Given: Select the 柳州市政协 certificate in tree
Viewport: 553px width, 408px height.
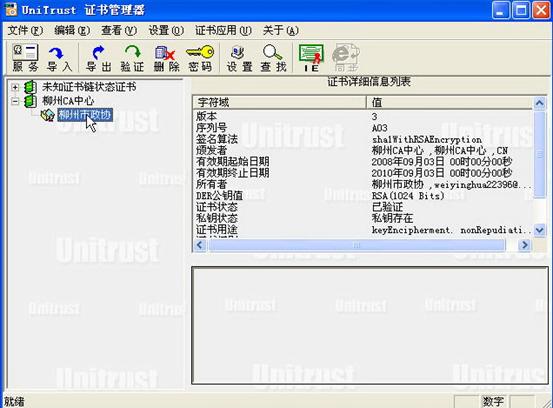Looking at the screenshot, I should [85, 115].
